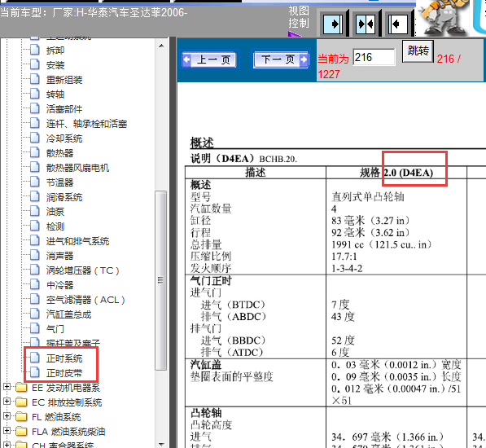Click the EC 排放控制系统 folder icon
This screenshot has width=486, height=448.
(21, 402)
